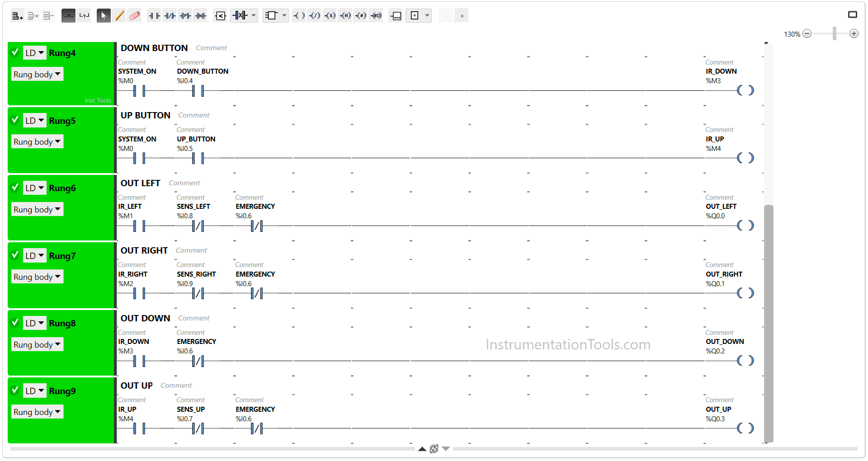
Task: Open the Rung body dropdown for Rung5
Action: [38, 141]
